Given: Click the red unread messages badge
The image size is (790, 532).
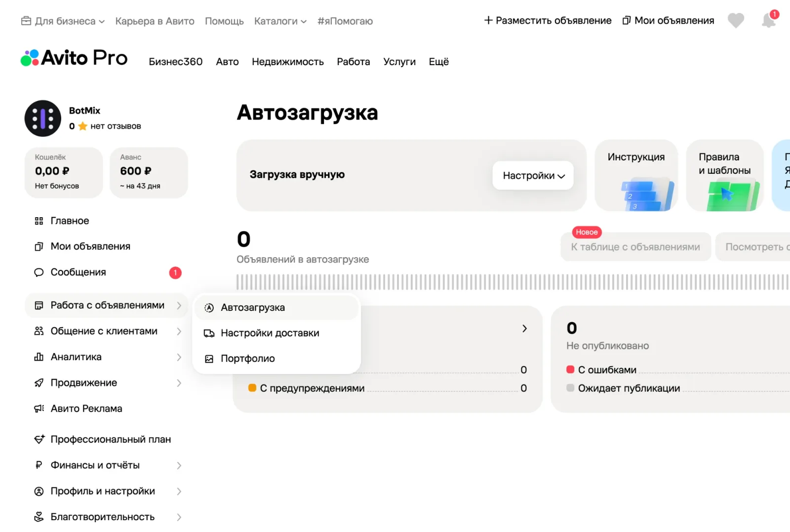Looking at the screenshot, I should (175, 272).
